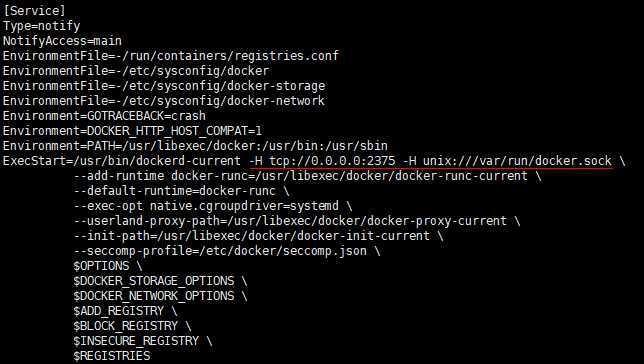
Task: Click the NotifyAccess=main text
Action: 62,41
